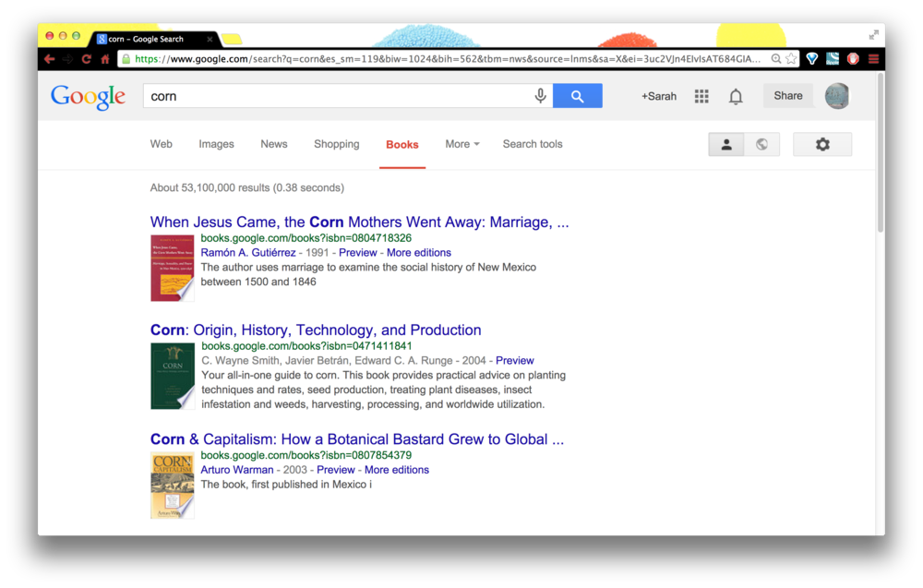The image size is (923, 588).
Task: Click the browser address bar URL
Action: tap(448, 59)
